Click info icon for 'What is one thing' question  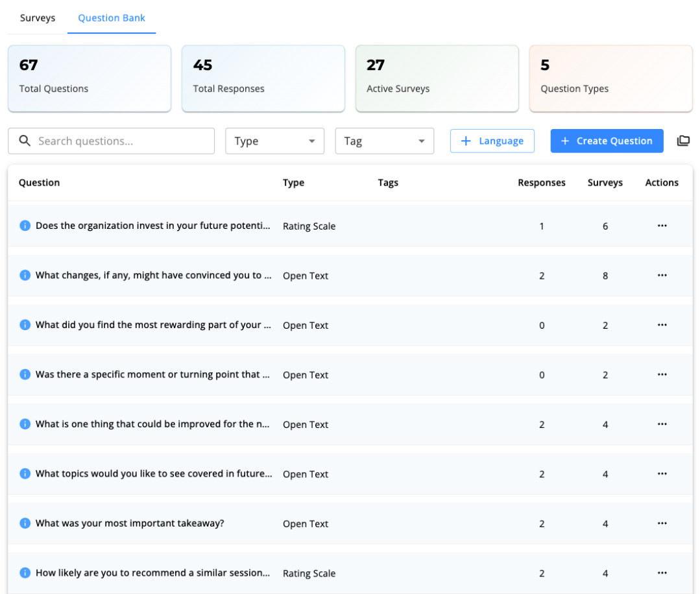pyautogui.click(x=25, y=424)
